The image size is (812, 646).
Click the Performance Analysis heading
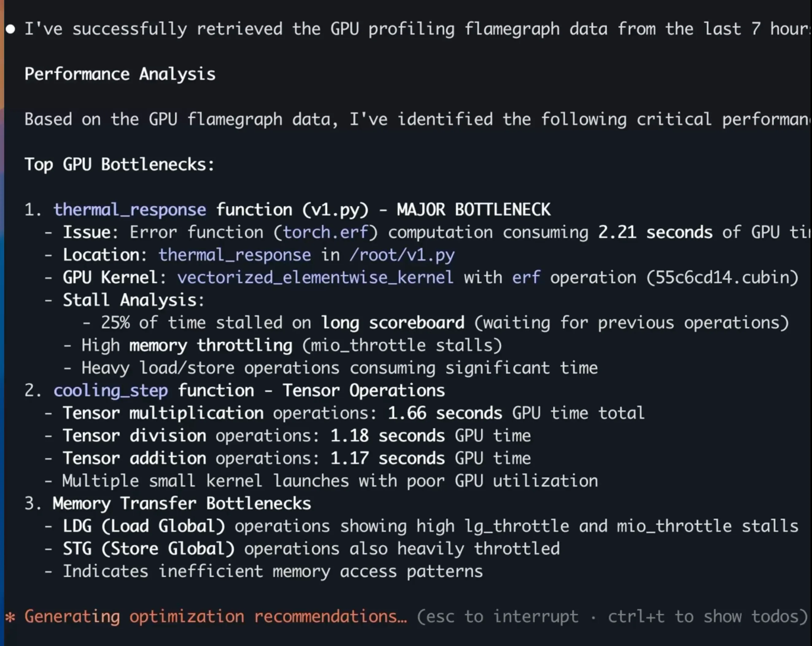coord(120,74)
